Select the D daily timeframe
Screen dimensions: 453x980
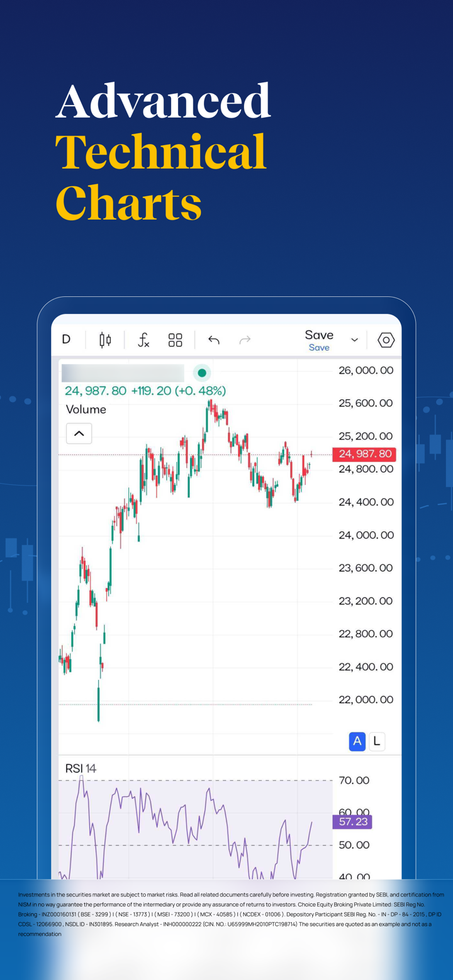pos(66,340)
